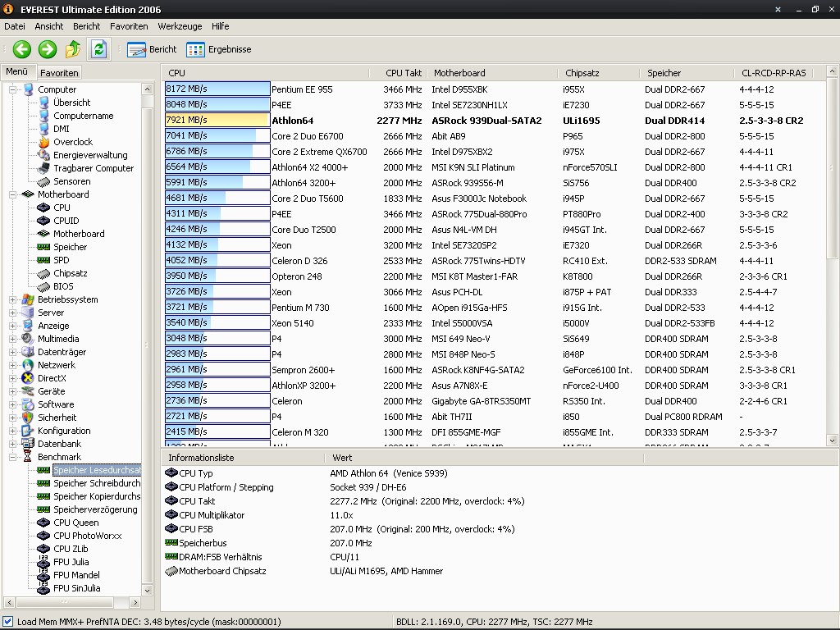This screenshot has width=840, height=630.
Task: Open CPU PhotoWorxx benchmark
Action: click(x=87, y=536)
